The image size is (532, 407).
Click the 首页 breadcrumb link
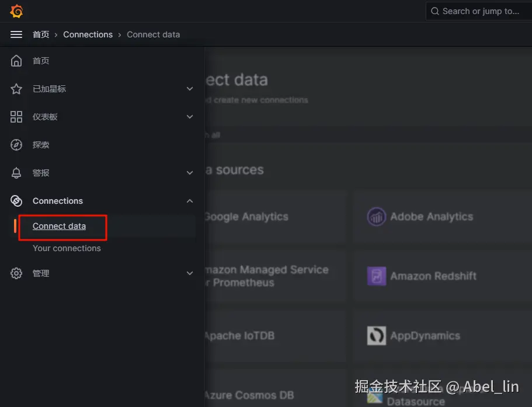click(x=41, y=34)
